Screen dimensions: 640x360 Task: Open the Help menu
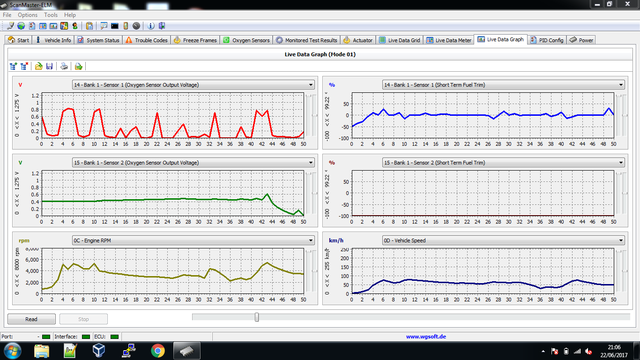point(70,15)
